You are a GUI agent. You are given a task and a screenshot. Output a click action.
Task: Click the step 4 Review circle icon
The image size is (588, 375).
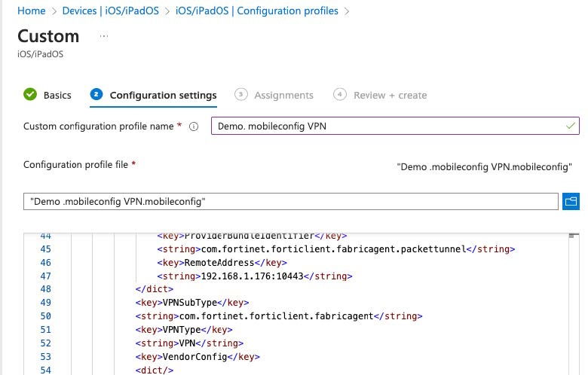coord(340,95)
